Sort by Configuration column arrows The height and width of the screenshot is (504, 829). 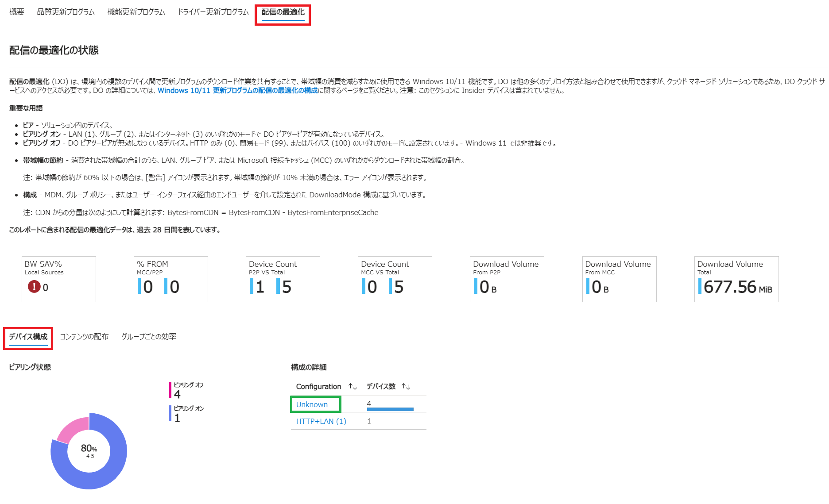pyautogui.click(x=353, y=386)
